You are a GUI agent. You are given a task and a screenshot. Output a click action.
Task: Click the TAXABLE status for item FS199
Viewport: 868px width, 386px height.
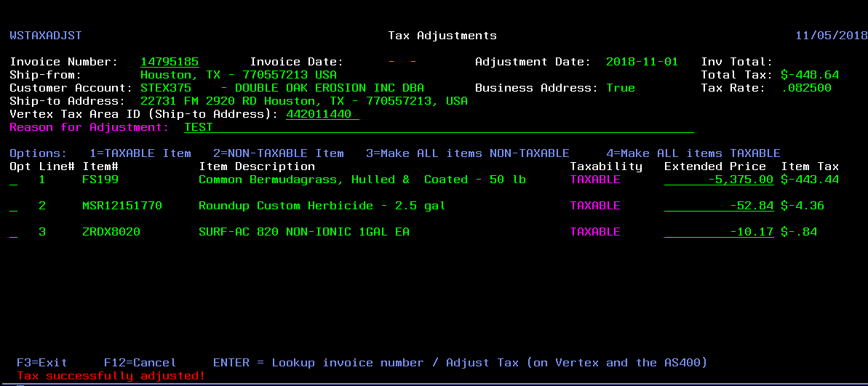(595, 180)
